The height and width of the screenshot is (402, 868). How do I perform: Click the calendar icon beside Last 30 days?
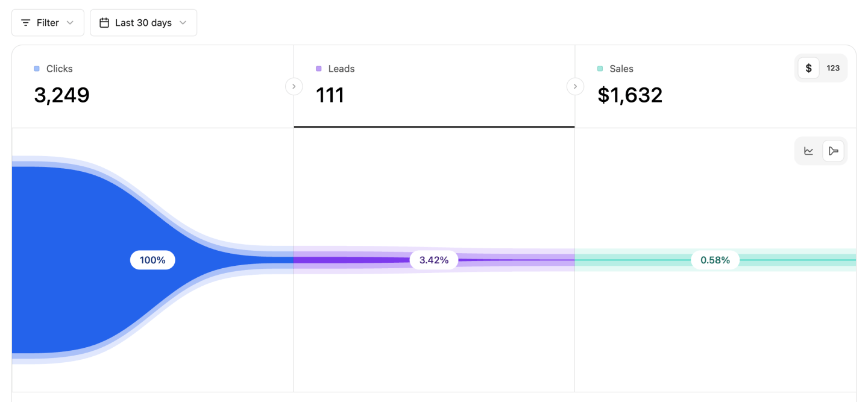click(x=104, y=23)
